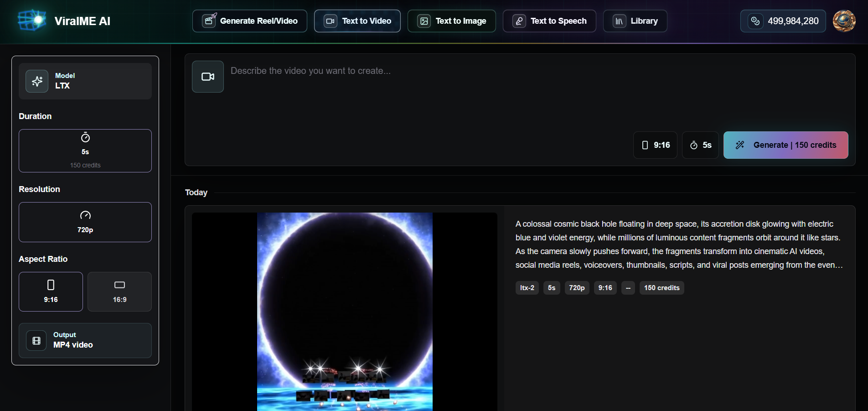Click the microphone icon on Text to Speech
This screenshot has width=868, height=411.
pos(519,21)
